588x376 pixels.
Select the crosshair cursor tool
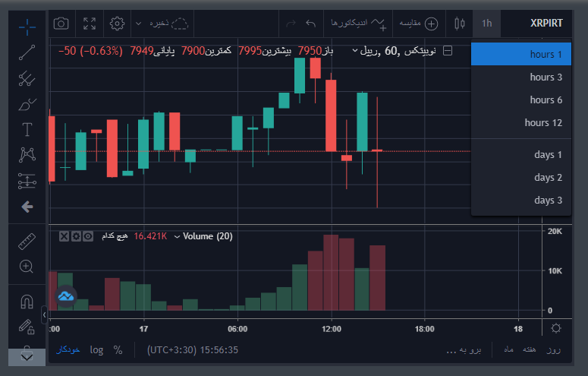(x=27, y=28)
